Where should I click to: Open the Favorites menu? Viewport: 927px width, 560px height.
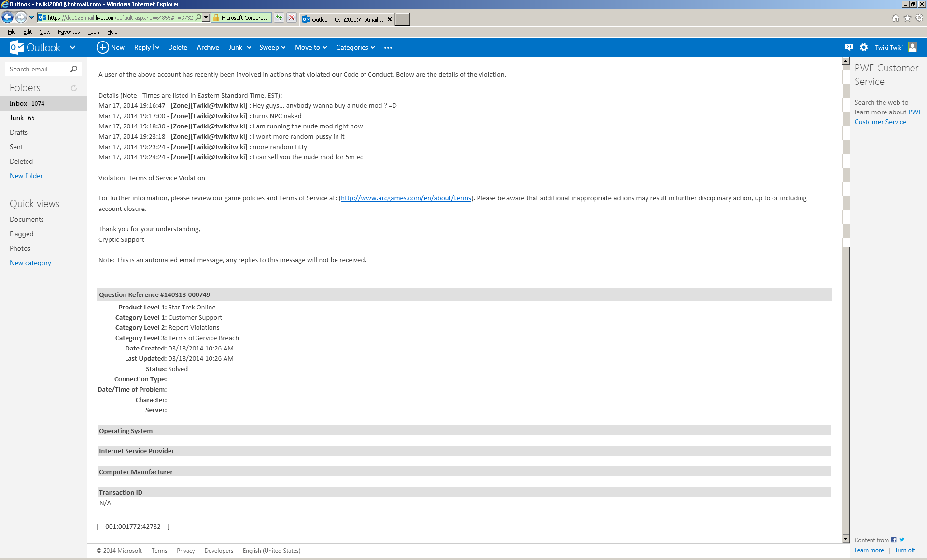(x=69, y=32)
